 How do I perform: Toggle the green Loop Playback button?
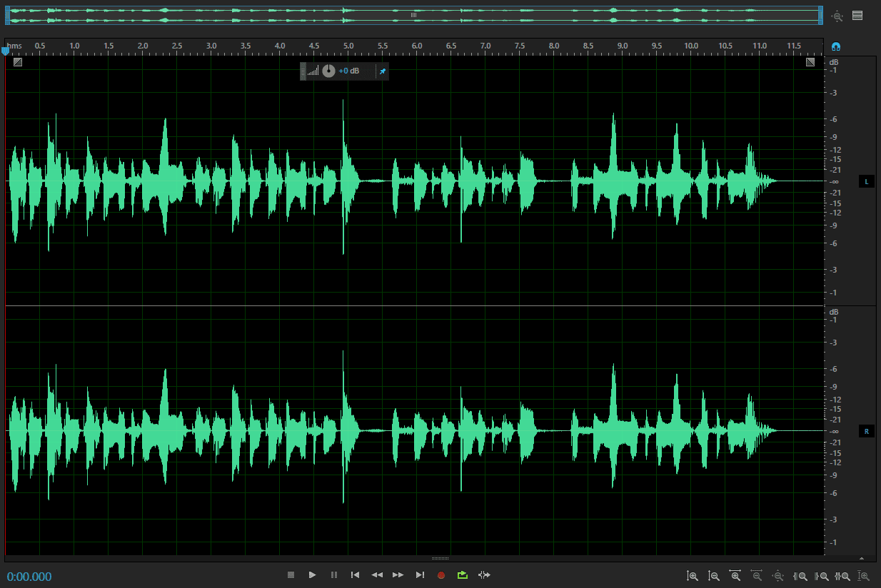tap(463, 575)
